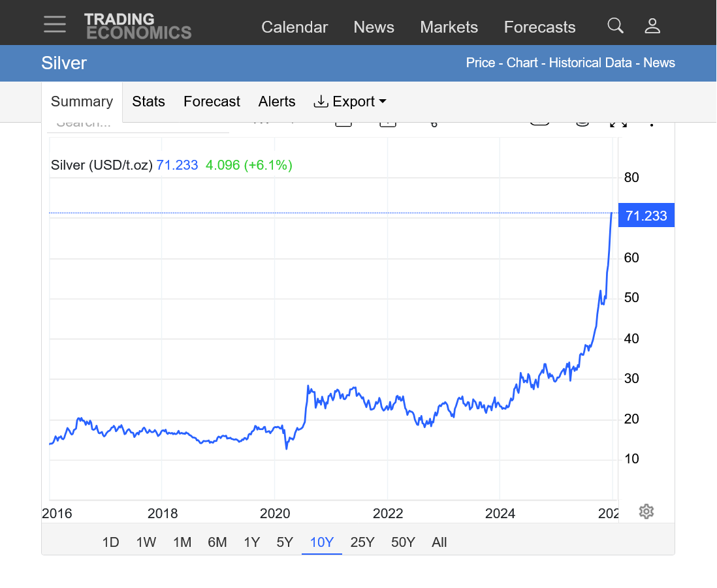
Task: Click the Trading Economics logo
Action: pyautogui.click(x=138, y=26)
